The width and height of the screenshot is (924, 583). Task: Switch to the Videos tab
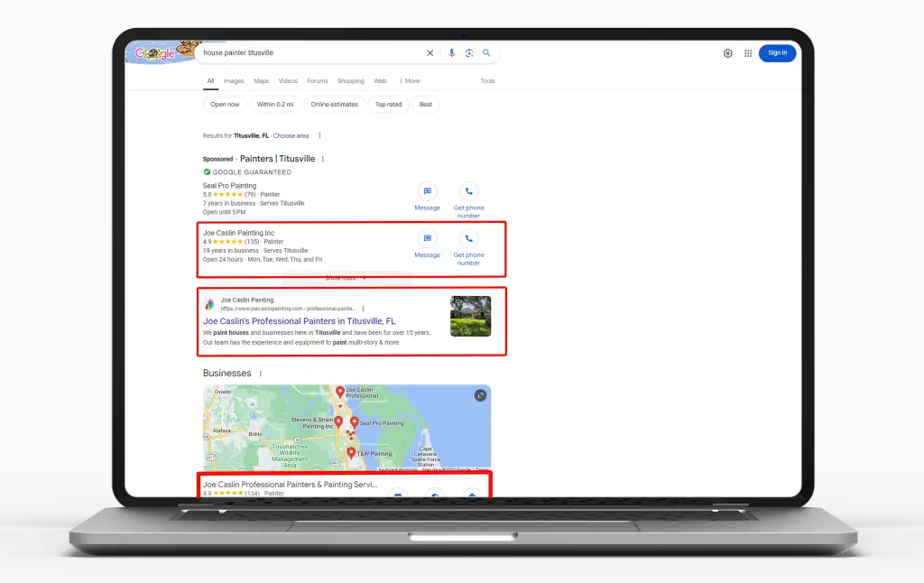pos(288,80)
